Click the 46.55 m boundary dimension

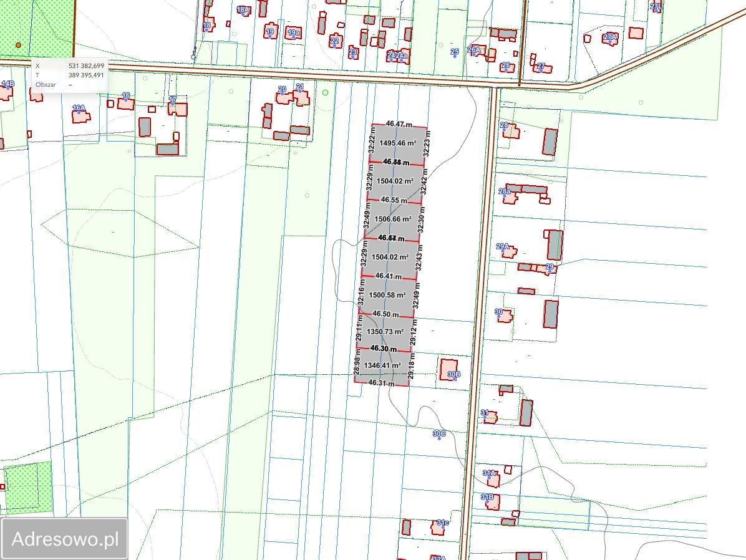[x=394, y=200]
